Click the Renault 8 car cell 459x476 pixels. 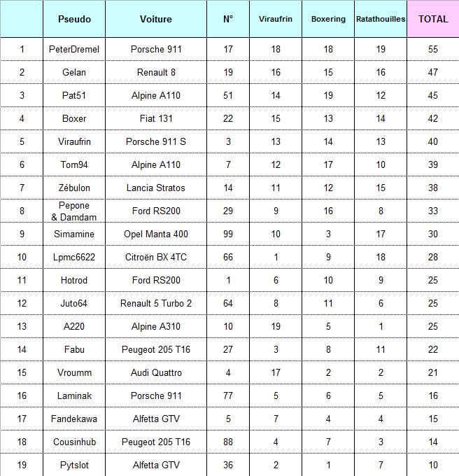(156, 73)
